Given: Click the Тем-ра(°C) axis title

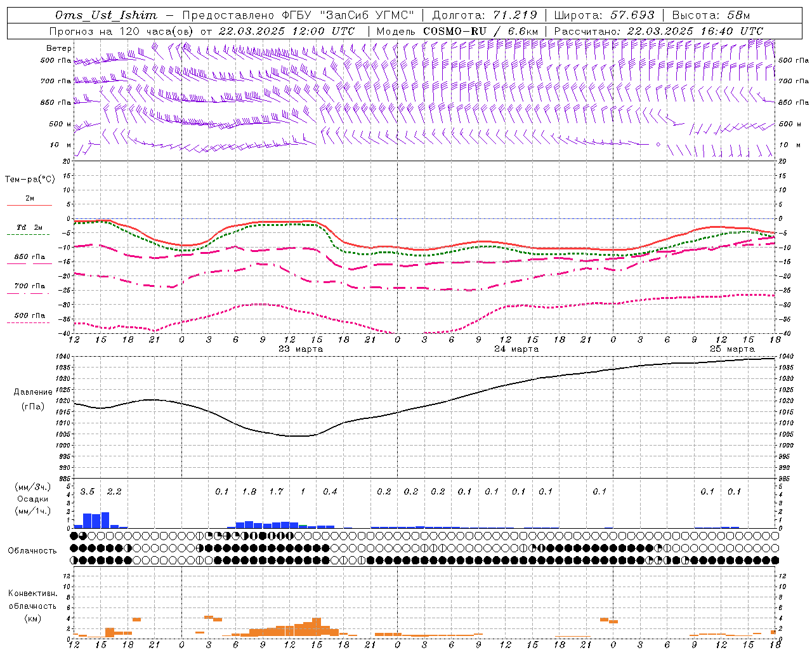Looking at the screenshot, I should (30, 180).
